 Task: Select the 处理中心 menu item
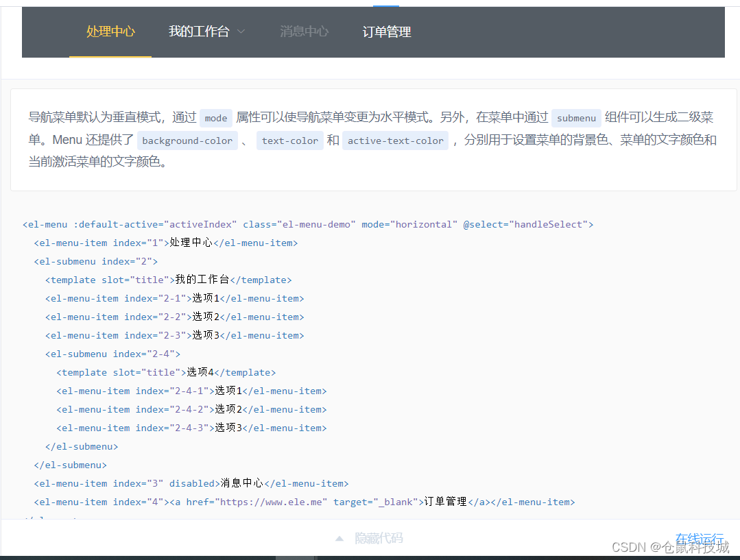pos(110,32)
